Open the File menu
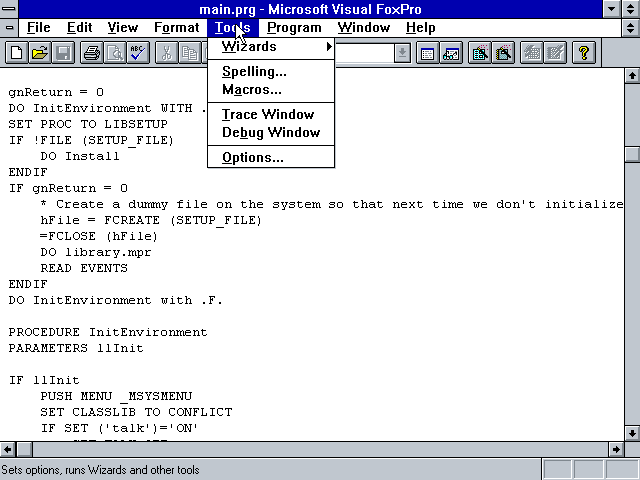Viewport: 640px width, 480px height. [x=39, y=28]
